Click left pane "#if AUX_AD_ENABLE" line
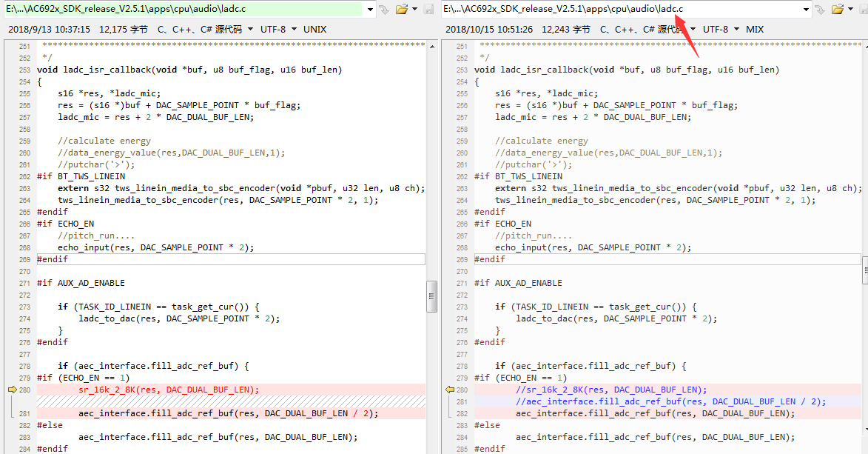 81,283
